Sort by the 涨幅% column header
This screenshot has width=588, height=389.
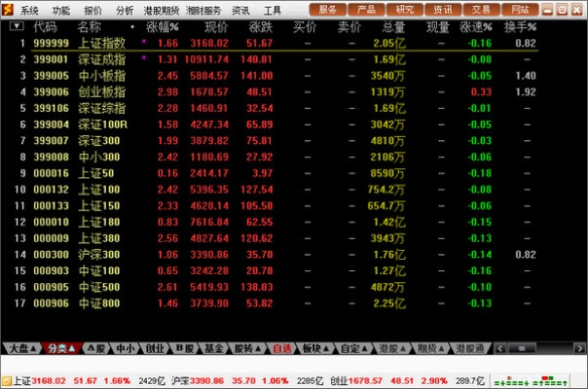point(162,27)
